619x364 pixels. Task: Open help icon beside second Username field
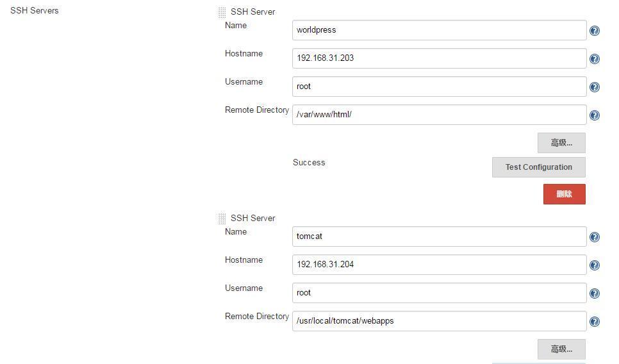[x=595, y=294]
